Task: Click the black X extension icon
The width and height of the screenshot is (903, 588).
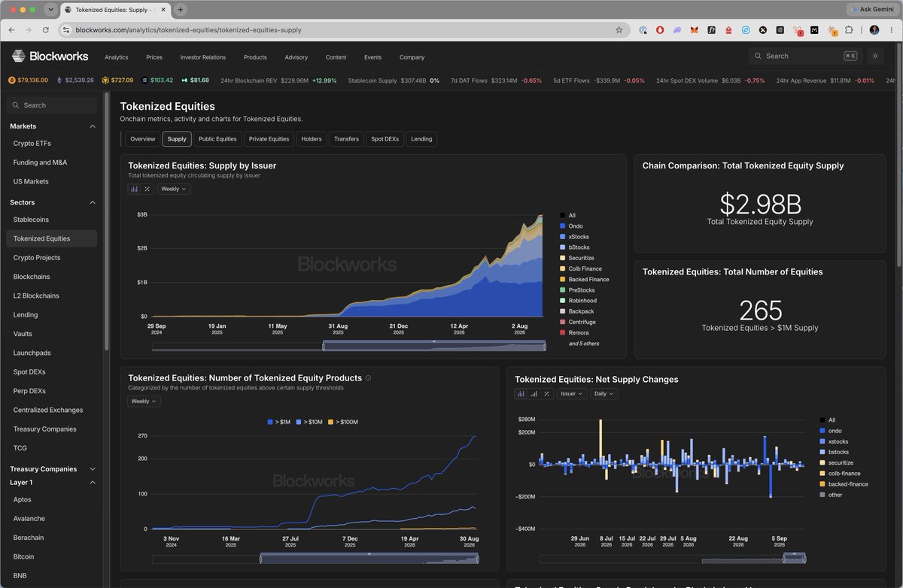Action: tap(763, 30)
